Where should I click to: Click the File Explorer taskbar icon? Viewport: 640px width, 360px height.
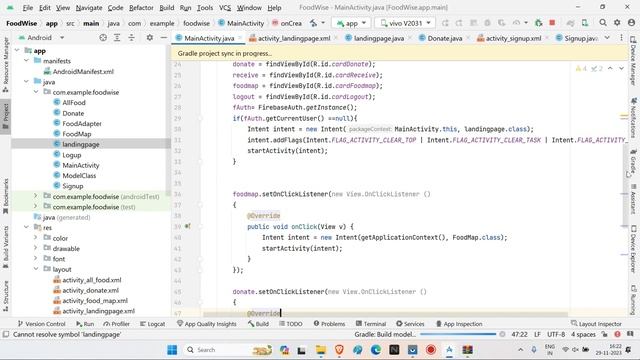point(321,350)
